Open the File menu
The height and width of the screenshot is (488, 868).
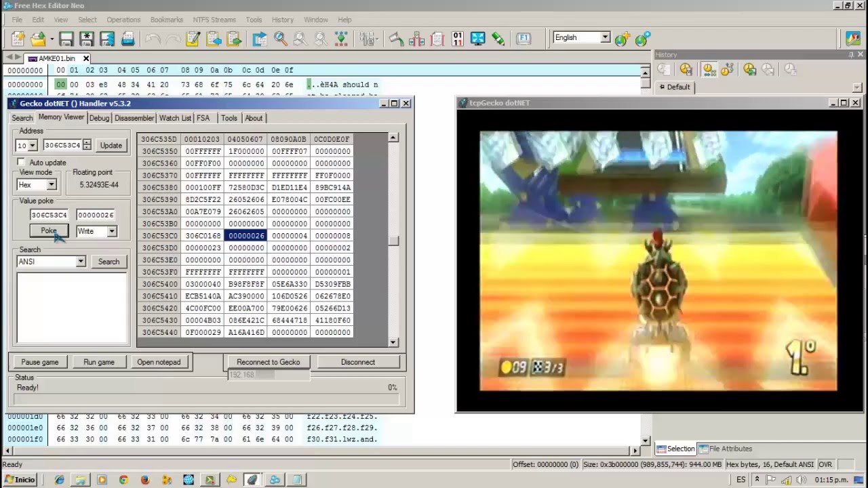(x=17, y=20)
